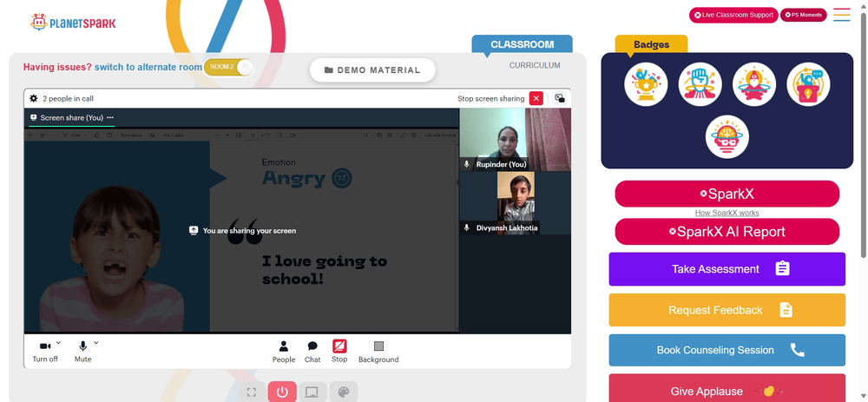Click microphone icon on Divyansh Lakhotia's tile
The width and height of the screenshot is (868, 402).
[x=467, y=227]
